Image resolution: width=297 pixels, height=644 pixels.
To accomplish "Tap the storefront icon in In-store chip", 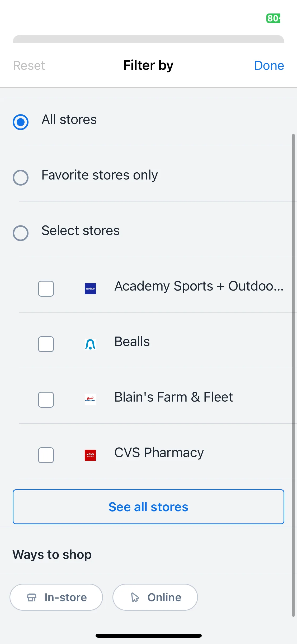I will point(32,597).
